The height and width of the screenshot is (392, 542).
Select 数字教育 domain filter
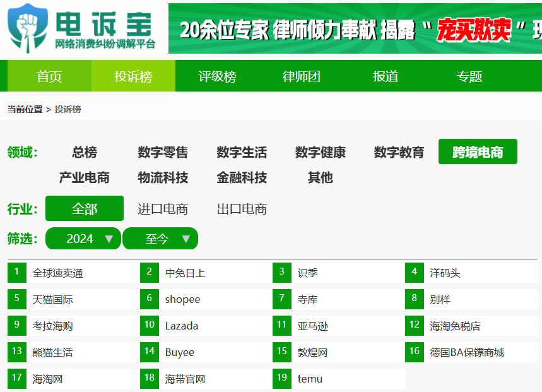399,152
